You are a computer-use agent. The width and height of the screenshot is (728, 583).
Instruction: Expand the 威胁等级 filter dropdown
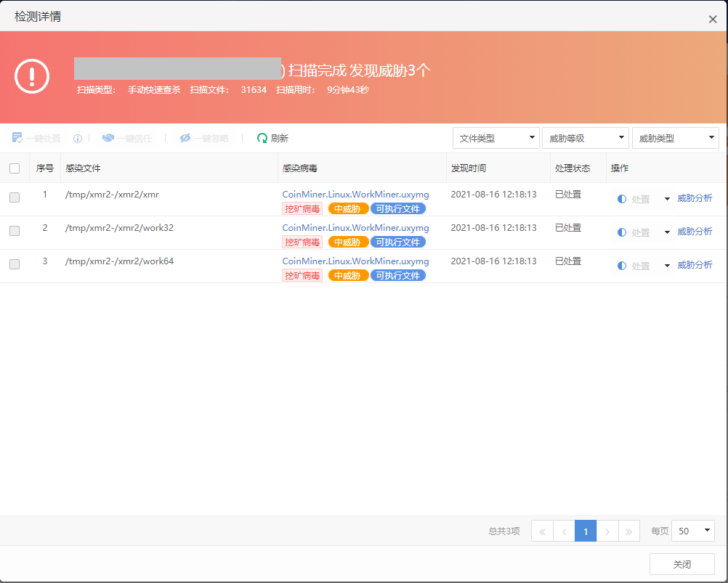586,138
